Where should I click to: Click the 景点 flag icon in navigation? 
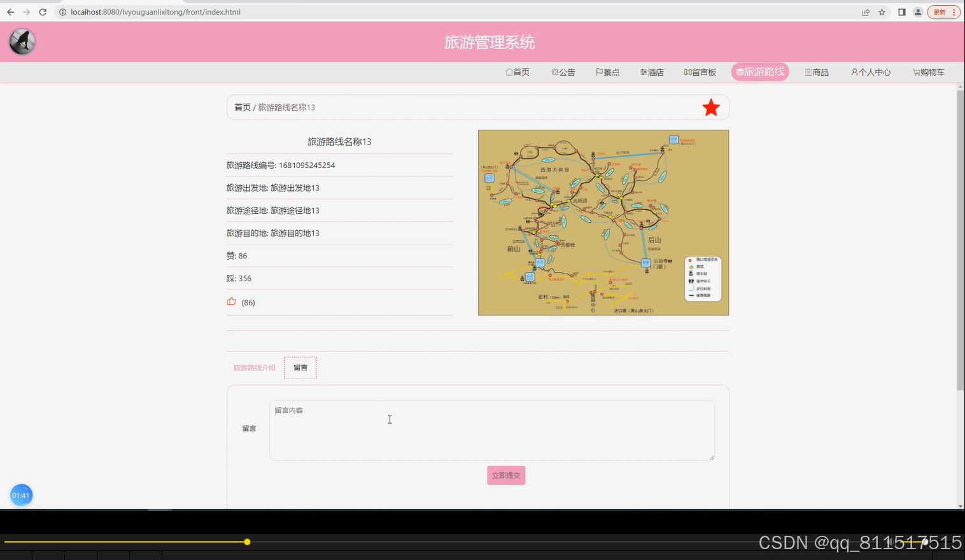coord(599,72)
